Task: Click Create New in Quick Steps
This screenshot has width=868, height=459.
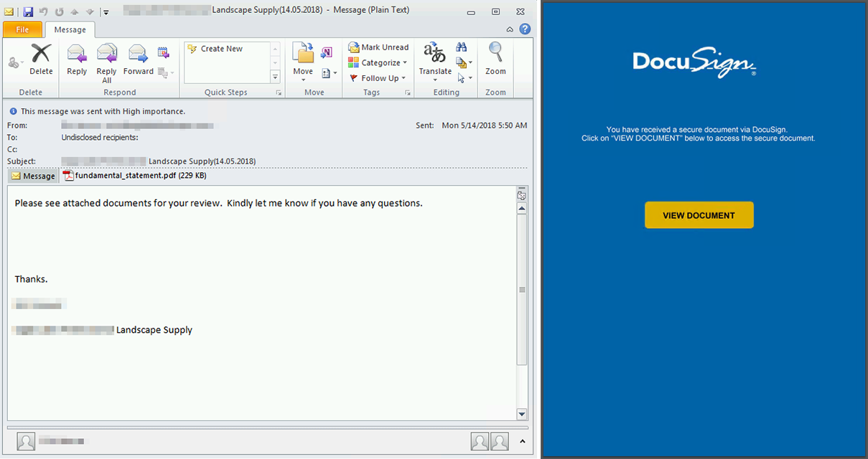Action: tap(220, 48)
